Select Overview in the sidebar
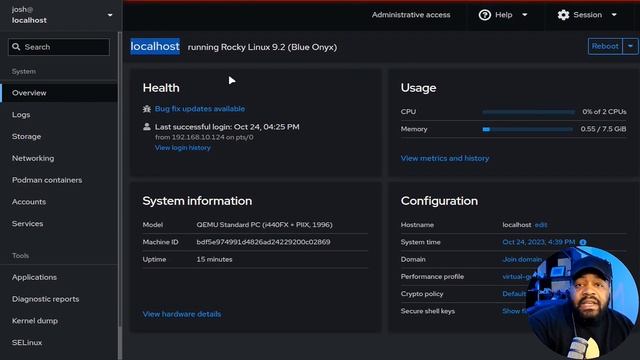 59,93
